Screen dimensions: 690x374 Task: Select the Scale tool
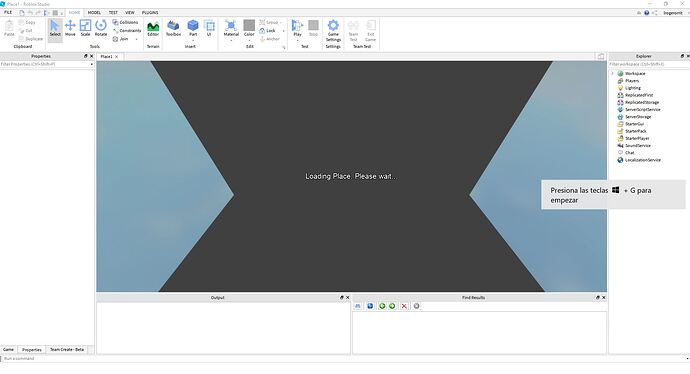[85, 28]
